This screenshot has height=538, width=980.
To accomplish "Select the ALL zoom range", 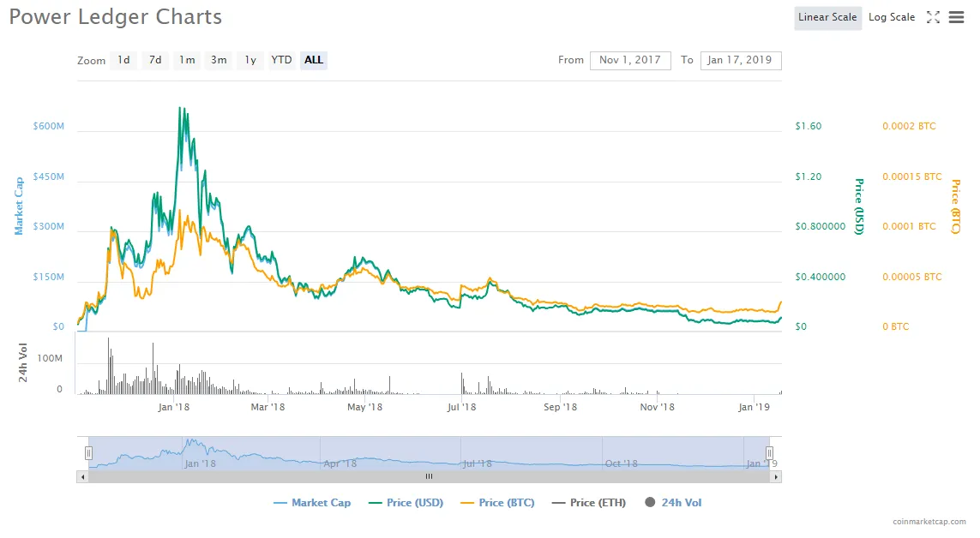I will click(x=314, y=60).
